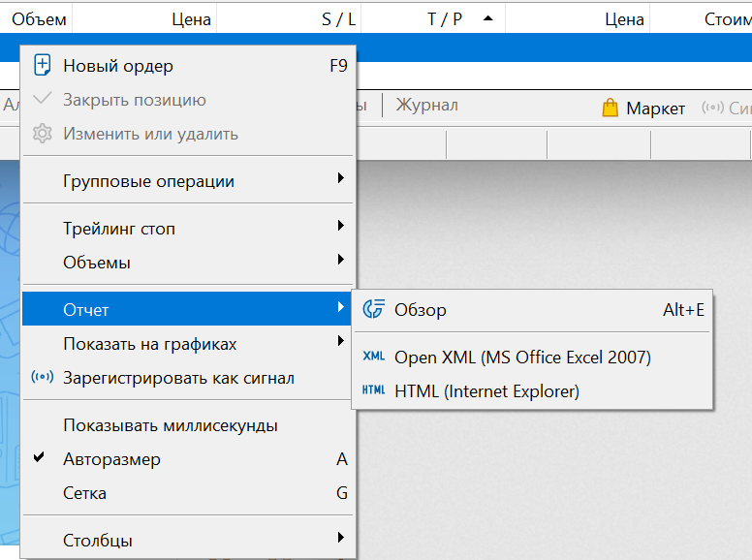
Task: Enable Показывать миллисекунды option
Action: pyautogui.click(x=189, y=425)
